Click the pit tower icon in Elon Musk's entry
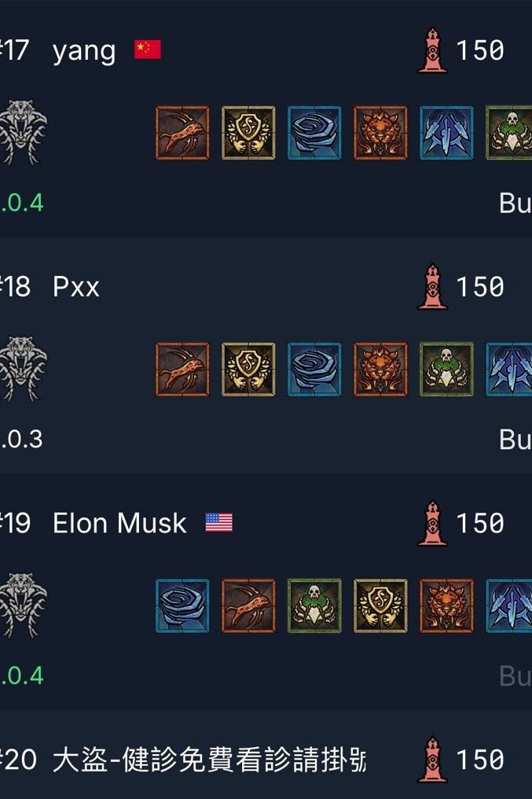The image size is (532, 799). (432, 523)
